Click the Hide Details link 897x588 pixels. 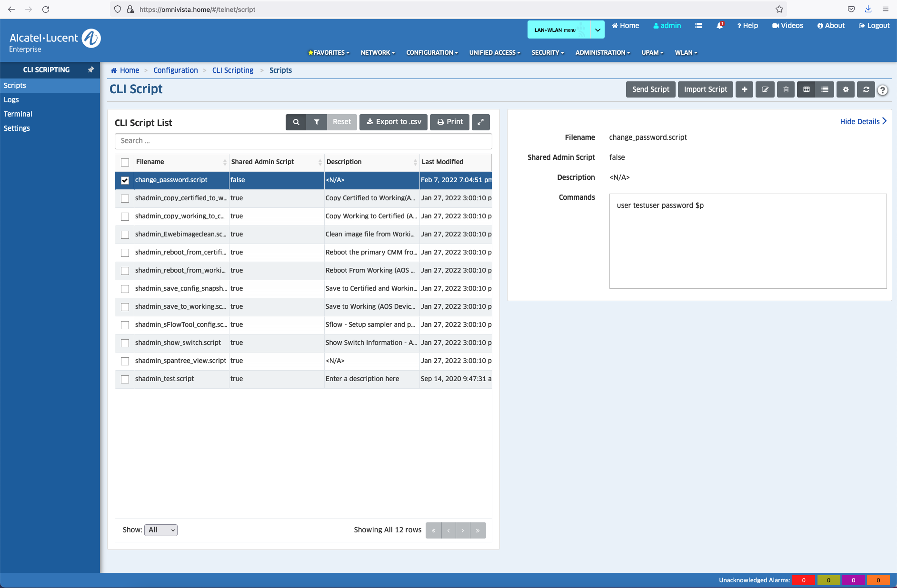click(863, 121)
